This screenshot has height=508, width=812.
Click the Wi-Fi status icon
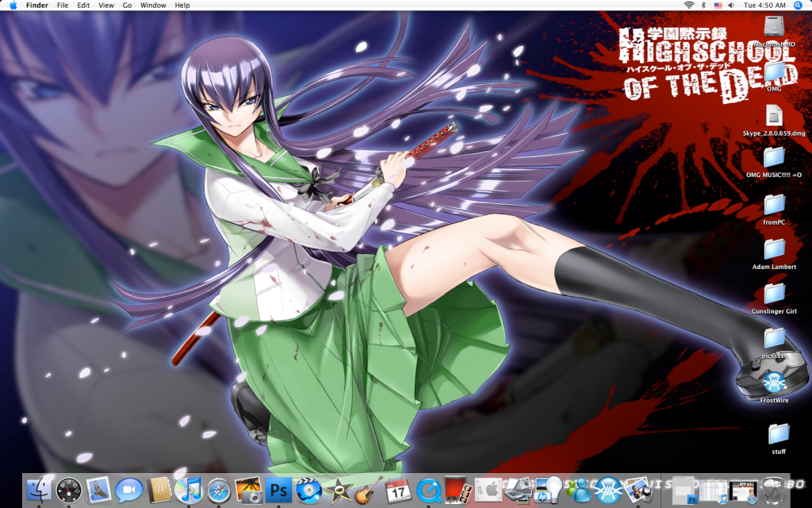pyautogui.click(x=689, y=6)
